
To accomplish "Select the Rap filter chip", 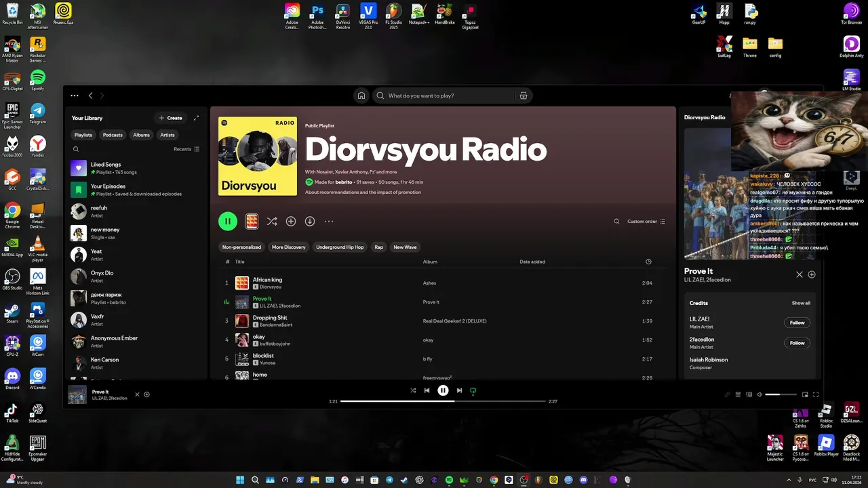I will click(x=379, y=247).
